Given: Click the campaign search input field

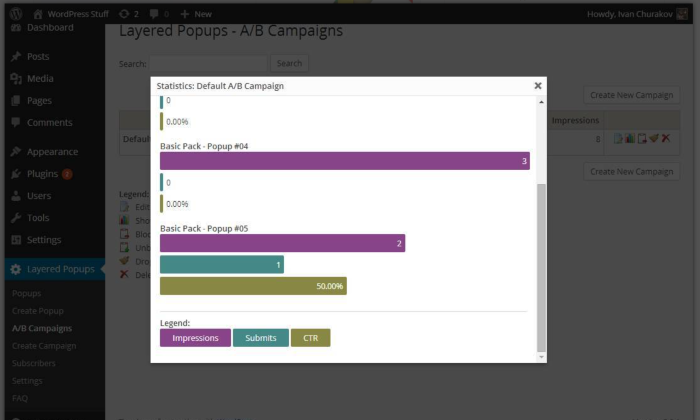Looking at the screenshot, I should click(x=208, y=63).
